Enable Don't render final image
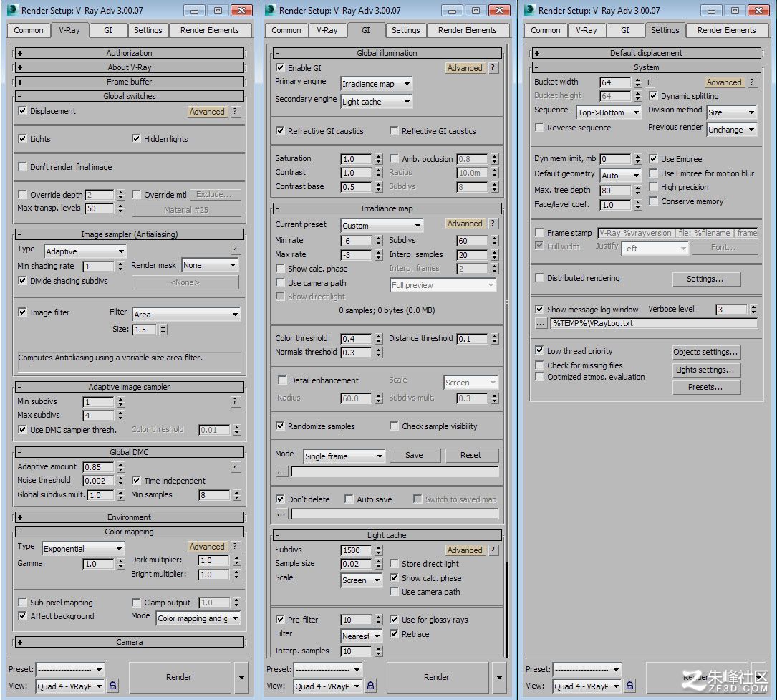The width and height of the screenshot is (777, 700). click(x=22, y=166)
